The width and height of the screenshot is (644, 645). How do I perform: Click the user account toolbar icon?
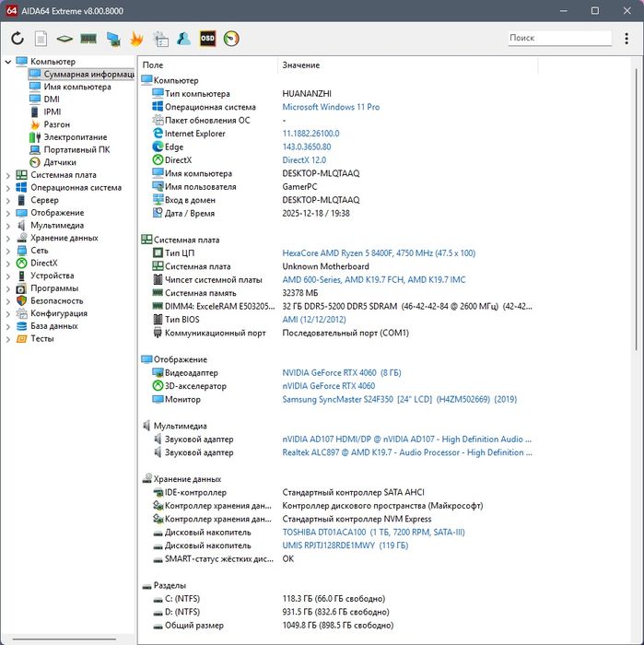point(184,39)
